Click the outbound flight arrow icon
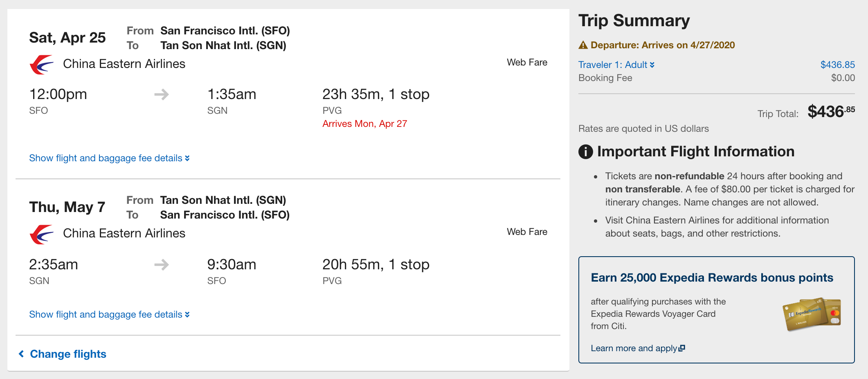Viewport: 868px width, 379px height. (162, 95)
